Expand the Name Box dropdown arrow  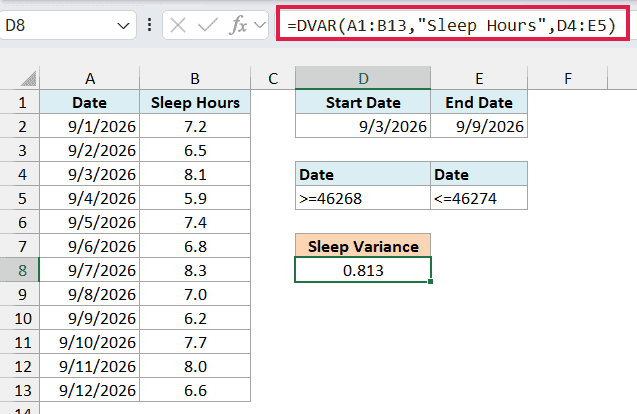pos(123,26)
